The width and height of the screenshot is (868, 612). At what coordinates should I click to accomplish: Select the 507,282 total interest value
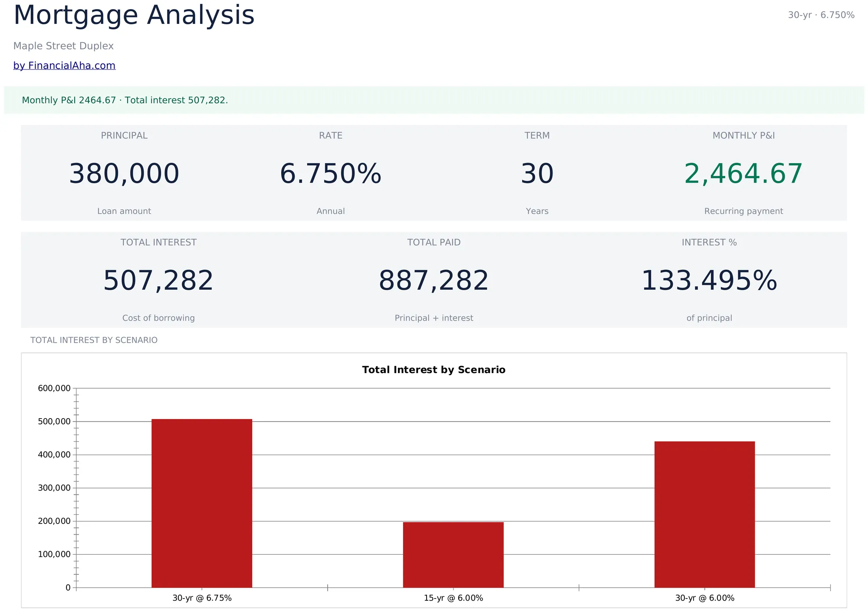point(158,281)
